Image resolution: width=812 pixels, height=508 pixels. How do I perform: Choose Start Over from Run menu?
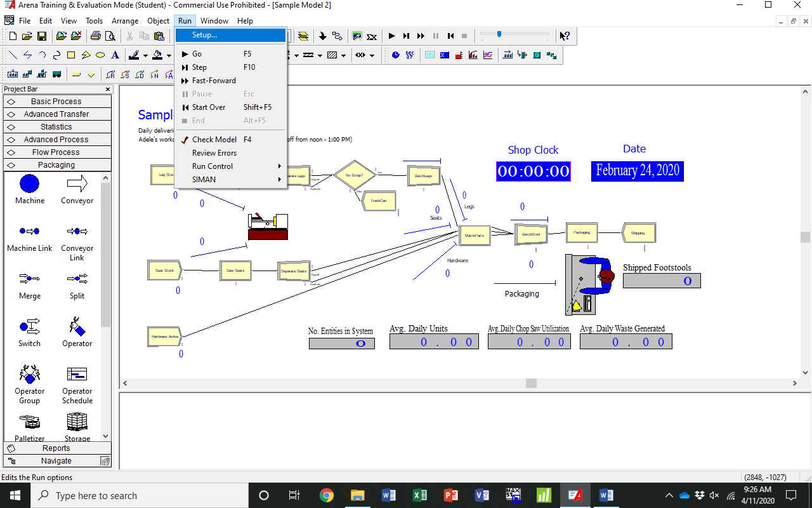click(232, 107)
